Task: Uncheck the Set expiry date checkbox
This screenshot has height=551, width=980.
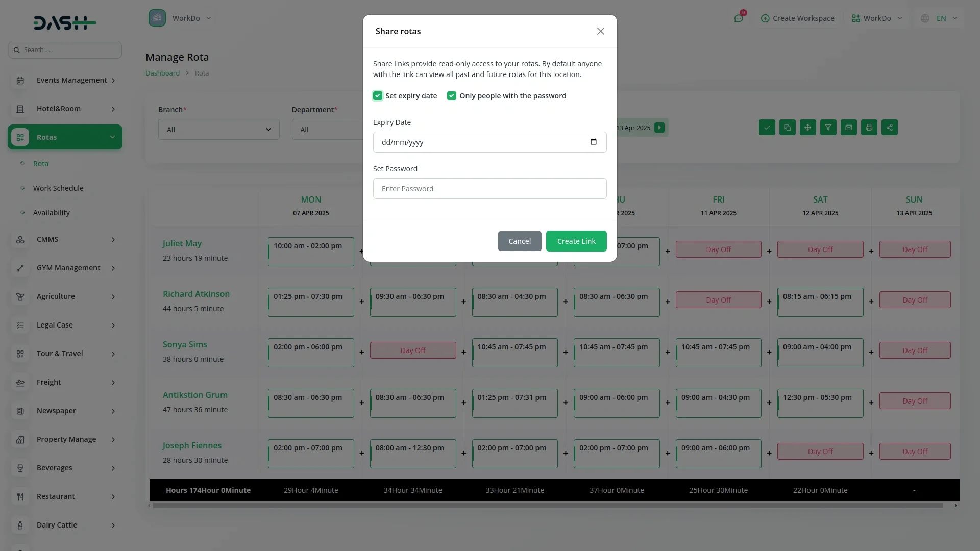Action: point(378,96)
